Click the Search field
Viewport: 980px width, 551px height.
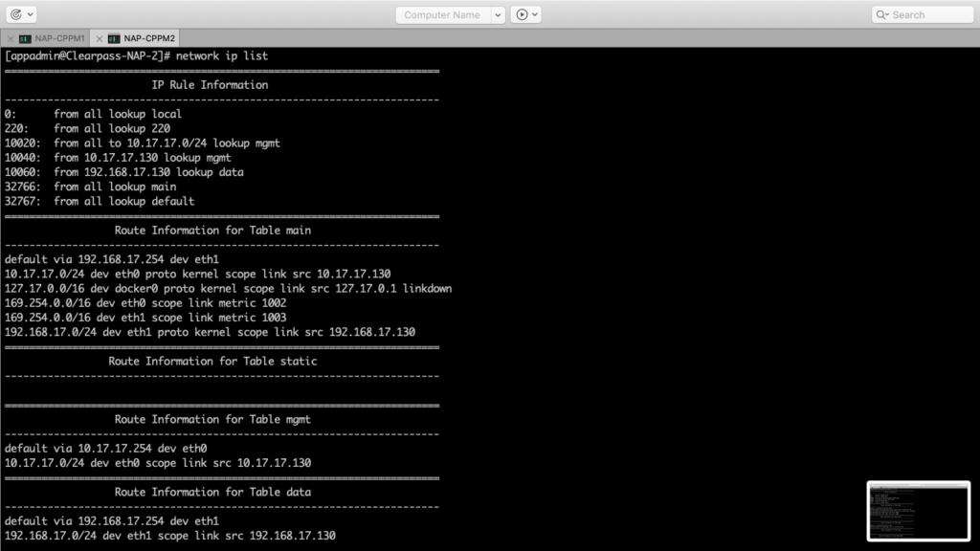(922, 15)
